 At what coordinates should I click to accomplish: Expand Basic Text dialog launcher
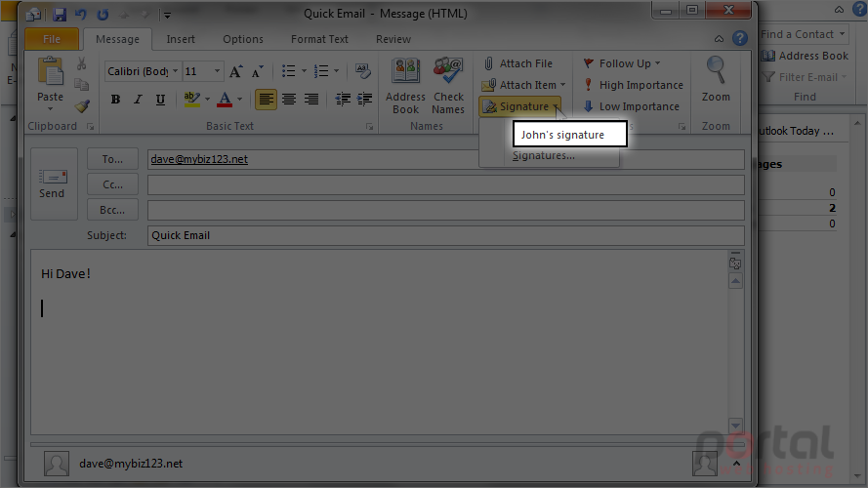pyautogui.click(x=369, y=127)
